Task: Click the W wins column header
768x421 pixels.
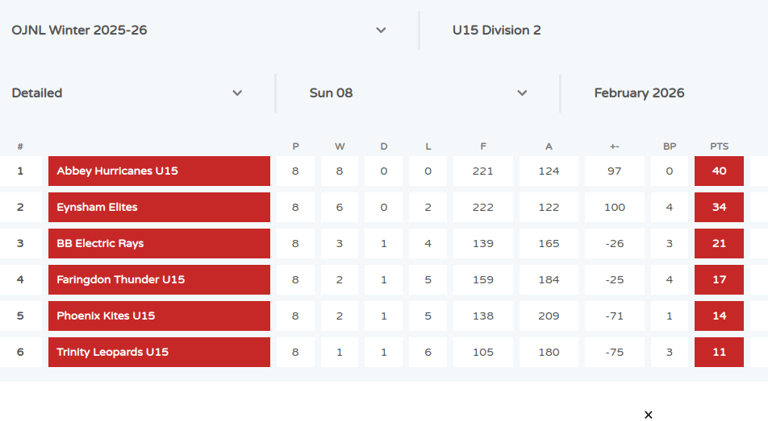Action: 339,146
